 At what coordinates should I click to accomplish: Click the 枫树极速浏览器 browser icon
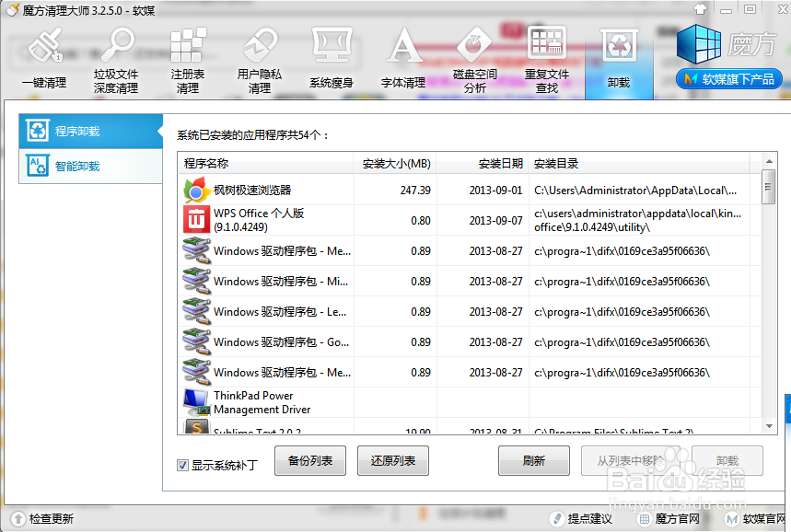pos(196,191)
